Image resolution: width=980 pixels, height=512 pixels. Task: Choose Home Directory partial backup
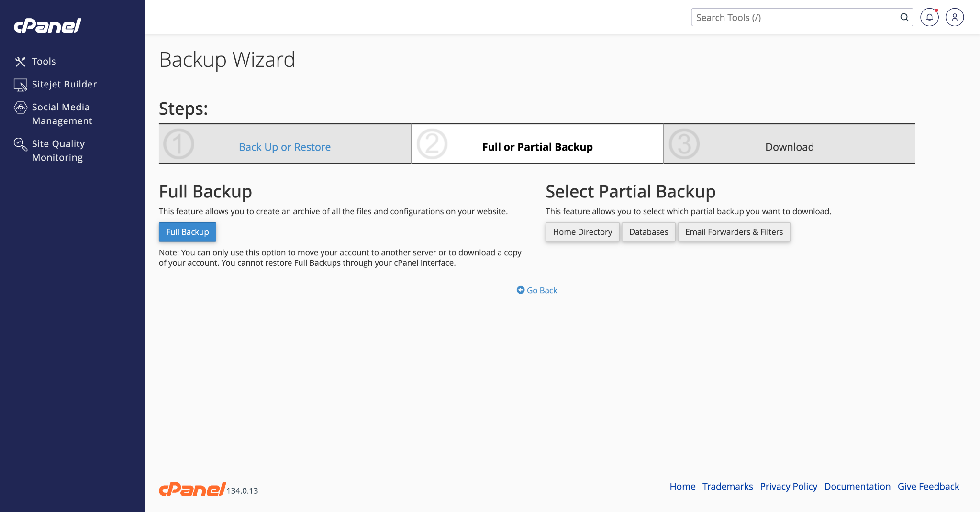[582, 232]
